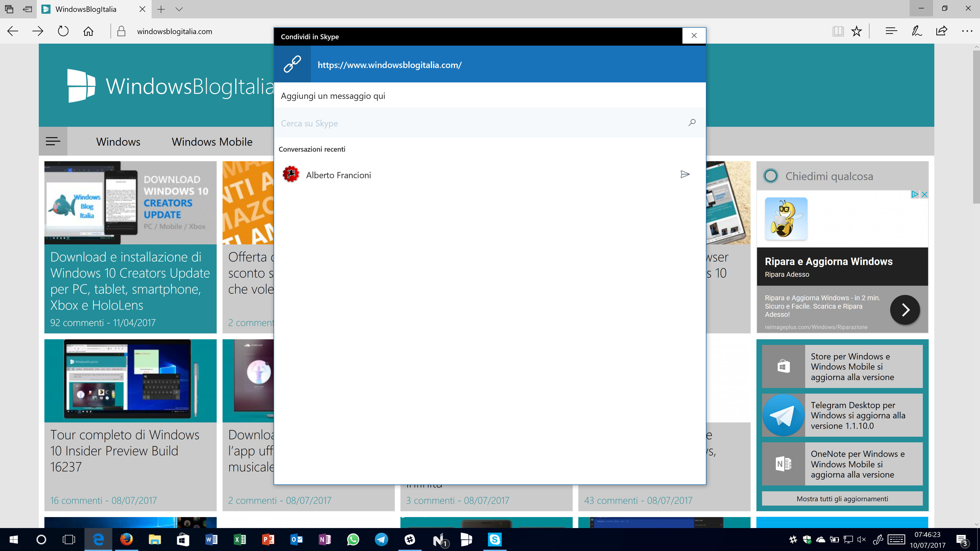
Task: Add page to favorites with star icon
Action: pos(856,31)
